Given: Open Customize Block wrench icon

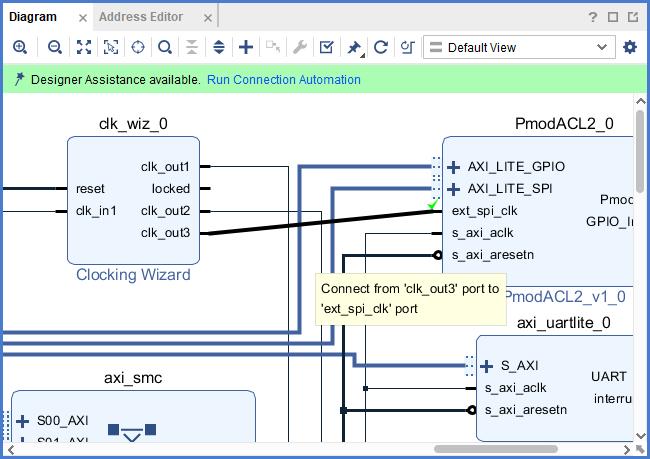Looking at the screenshot, I should [x=300, y=47].
